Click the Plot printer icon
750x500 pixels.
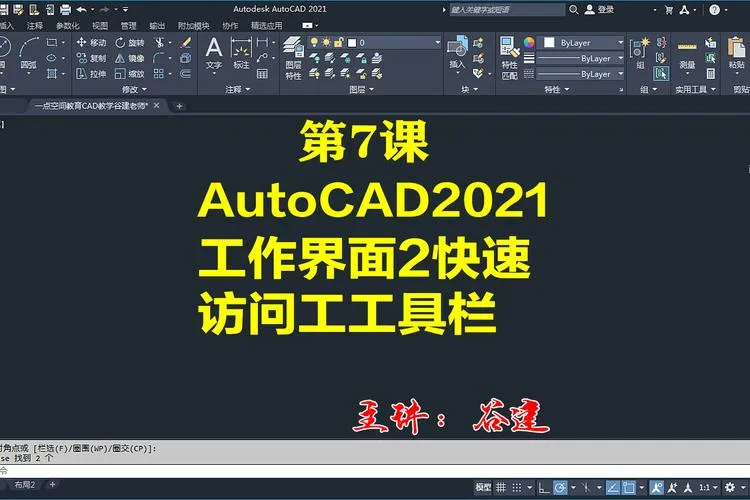pos(66,9)
